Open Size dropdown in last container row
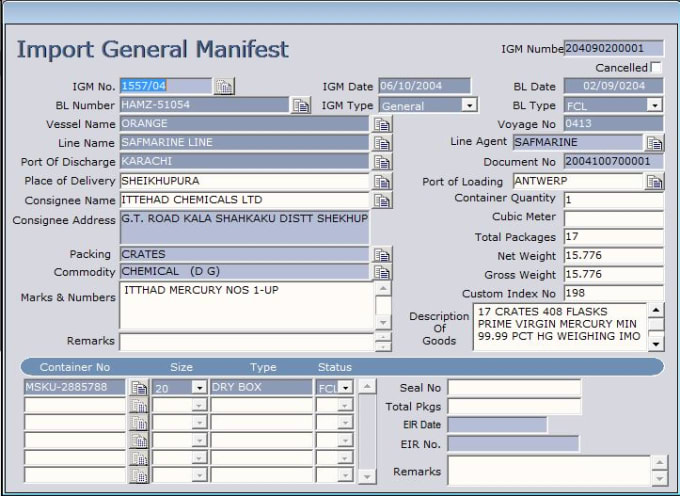Image resolution: width=680 pixels, height=496 pixels. 199,475
